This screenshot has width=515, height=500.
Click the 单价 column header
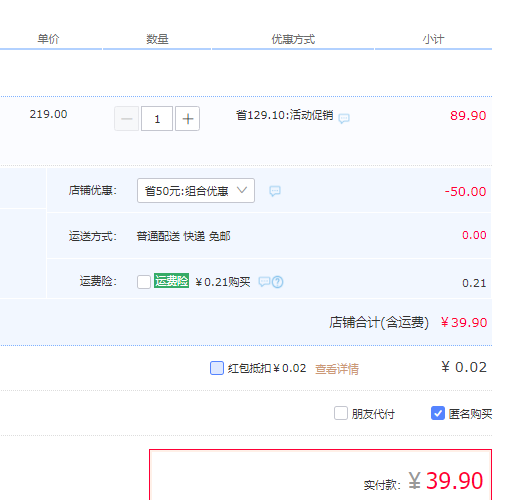(48, 39)
